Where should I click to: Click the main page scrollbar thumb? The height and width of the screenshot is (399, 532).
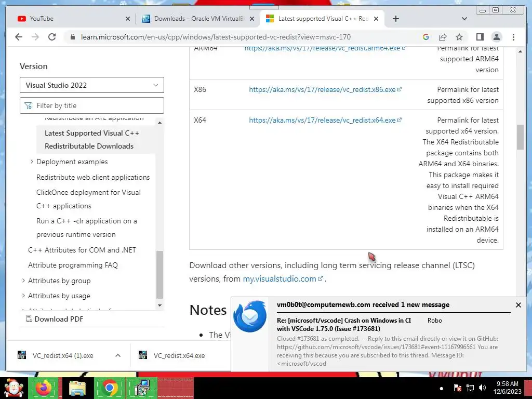point(521,137)
